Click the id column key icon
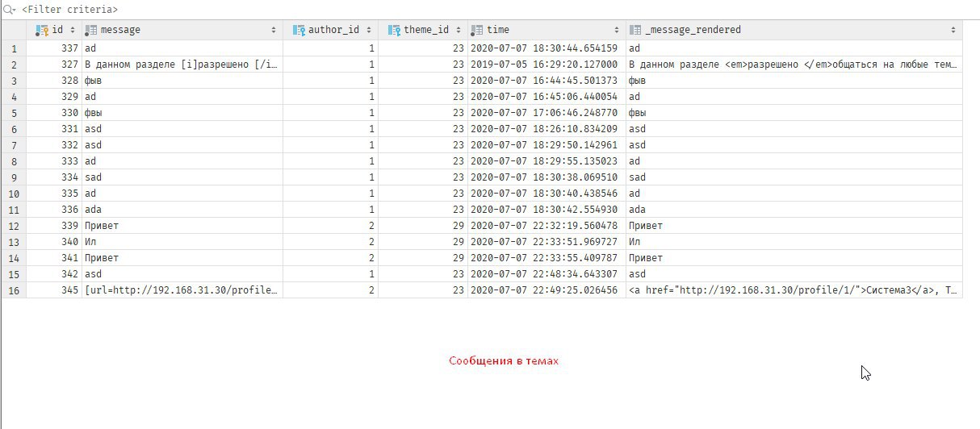980x429 pixels. pos(42,30)
